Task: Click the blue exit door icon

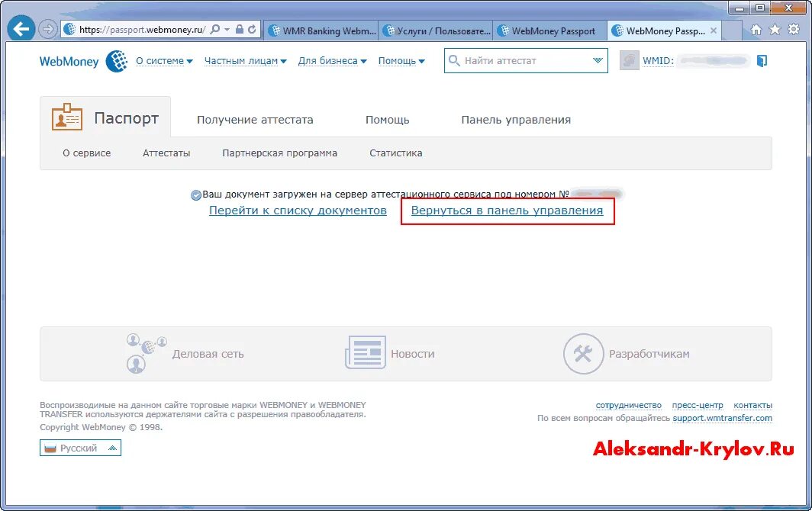Action: [762, 61]
